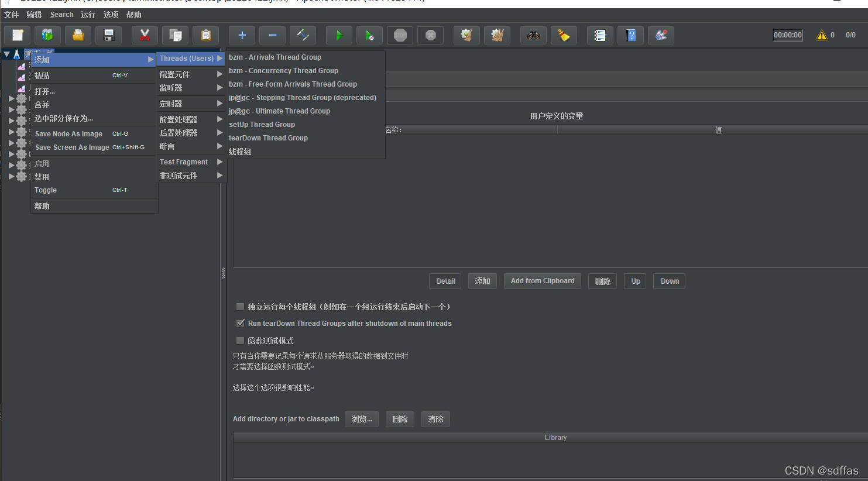Click 合并 in the context menu

pos(94,105)
